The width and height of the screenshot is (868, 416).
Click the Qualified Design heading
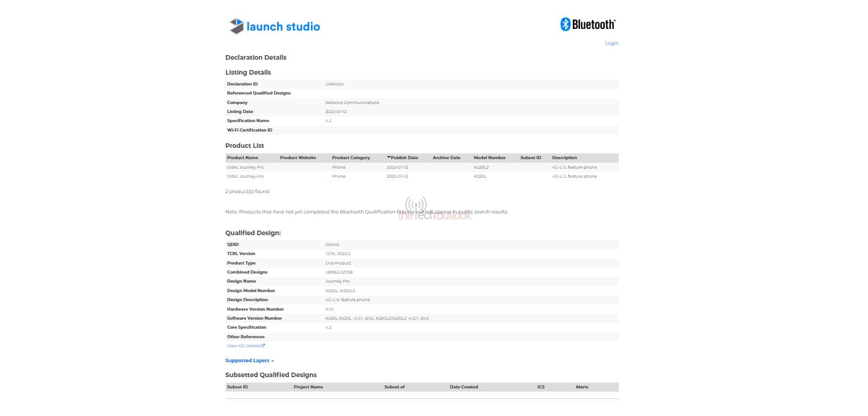[x=253, y=233]
